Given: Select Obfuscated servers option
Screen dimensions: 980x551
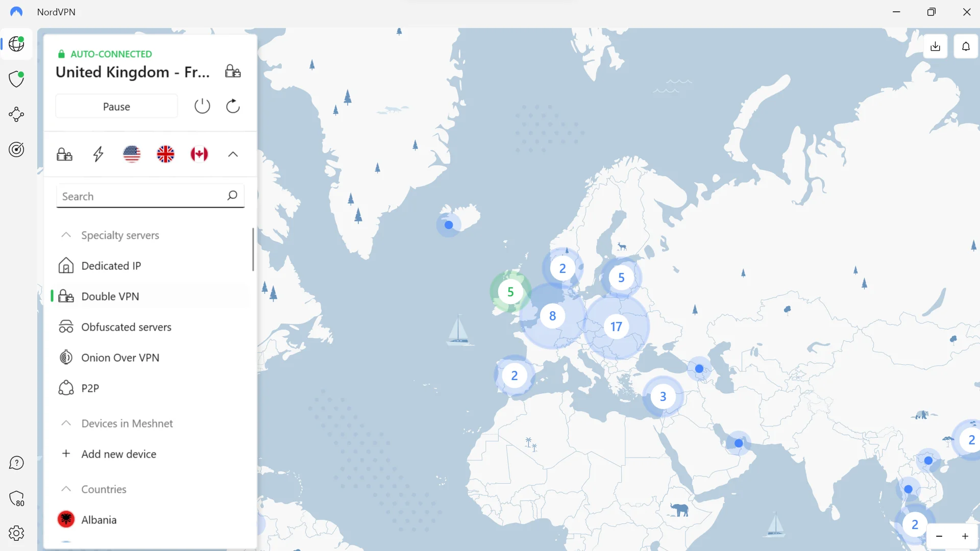Looking at the screenshot, I should click(150, 327).
